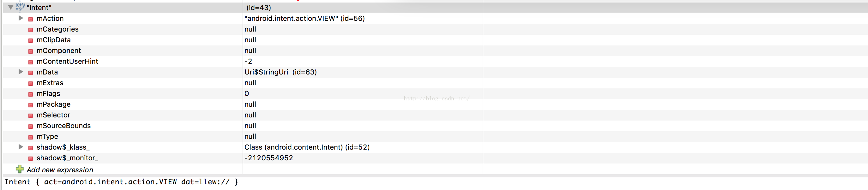Click the red field icon beside mPackage
The image size is (868, 190).
pos(31,105)
